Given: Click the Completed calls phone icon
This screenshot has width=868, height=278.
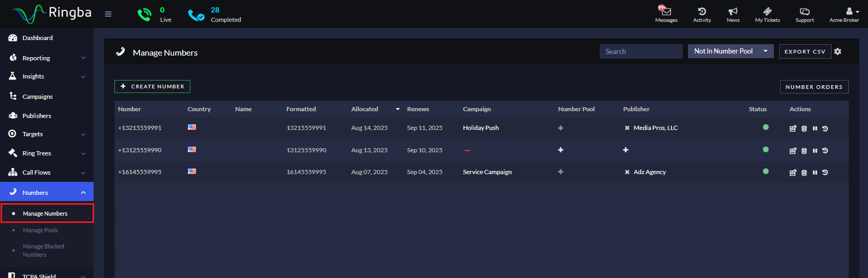Looking at the screenshot, I should point(196,16).
